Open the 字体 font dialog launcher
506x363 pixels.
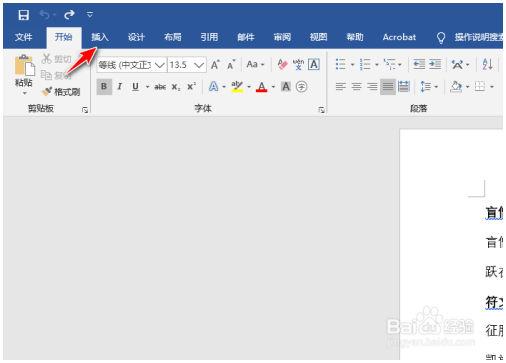tap(321, 110)
